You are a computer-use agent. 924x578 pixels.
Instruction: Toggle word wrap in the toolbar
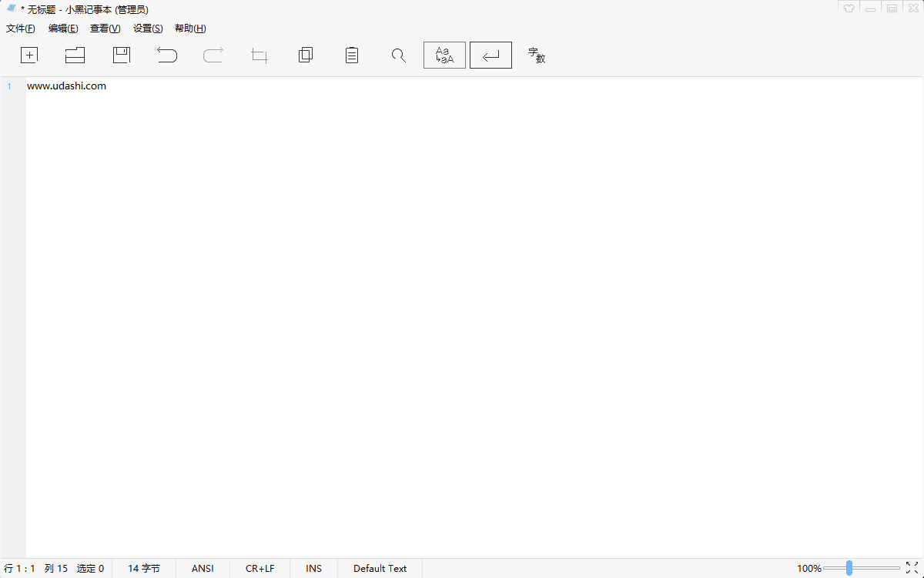tap(490, 55)
